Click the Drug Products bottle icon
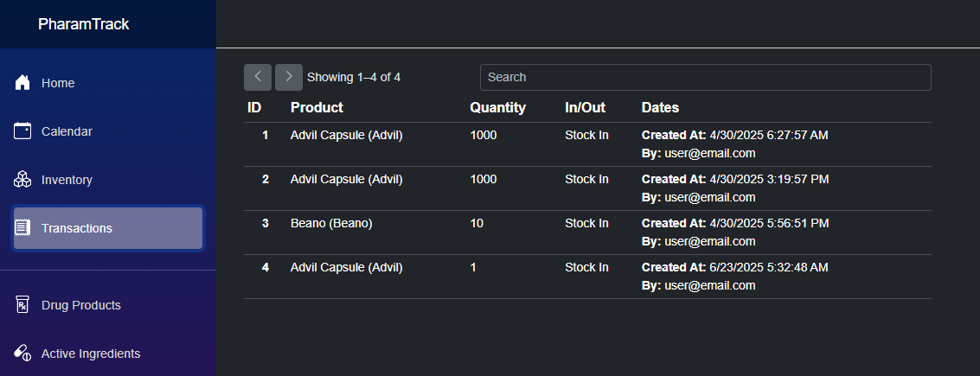Viewport: 980px width, 376px height. 23,305
